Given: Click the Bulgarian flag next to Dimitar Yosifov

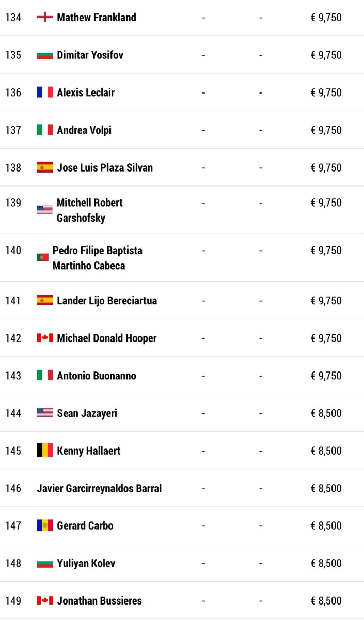Looking at the screenshot, I should (x=45, y=55).
